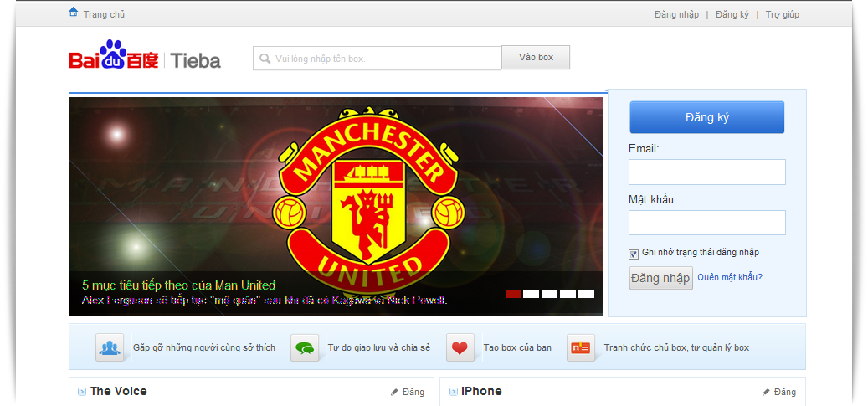Click text Tranh chức chủ box, tự quản lý box
The height and width of the screenshot is (406, 868).
tap(676, 348)
